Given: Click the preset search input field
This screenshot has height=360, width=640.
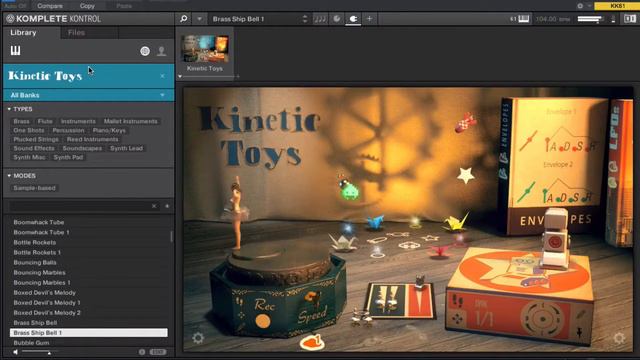Looking at the screenshot, I should pos(80,206).
